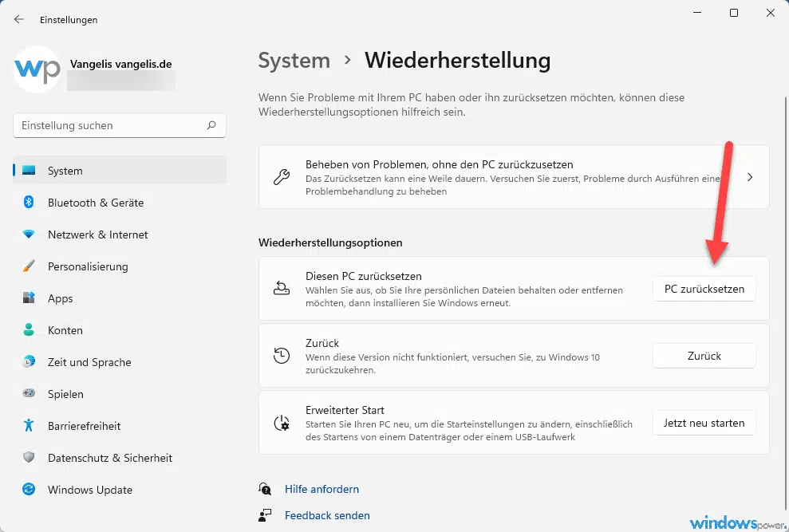Select System in the navigation sidebar
Screen dimensions: 789x532
pos(65,171)
